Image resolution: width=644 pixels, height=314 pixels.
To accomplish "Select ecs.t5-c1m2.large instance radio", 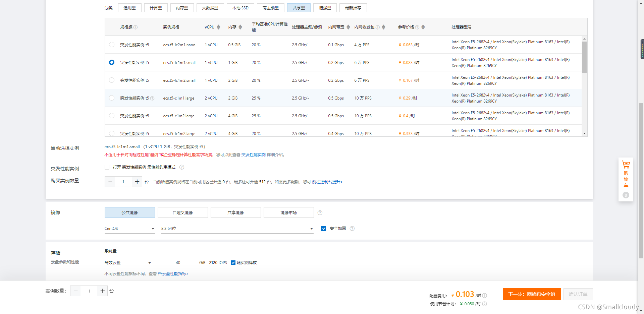I will [x=112, y=116].
